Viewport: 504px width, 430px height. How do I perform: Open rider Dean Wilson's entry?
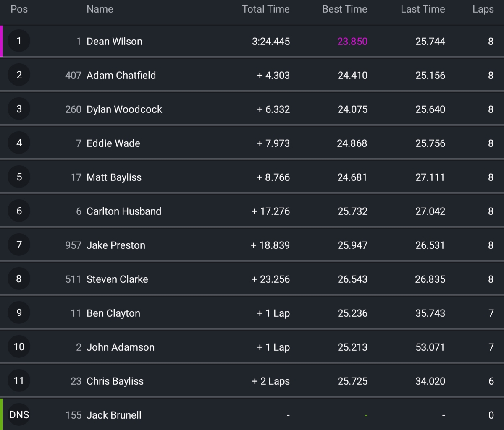114,41
